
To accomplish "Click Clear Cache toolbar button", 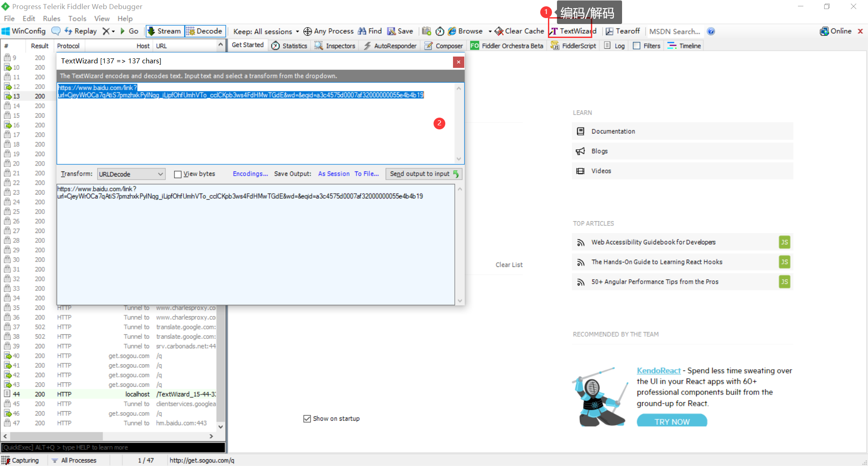I will pyautogui.click(x=519, y=31).
